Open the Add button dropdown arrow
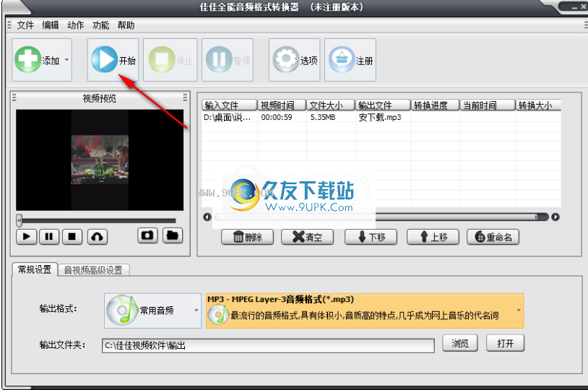The width and height of the screenshot is (588, 390). 66,60
